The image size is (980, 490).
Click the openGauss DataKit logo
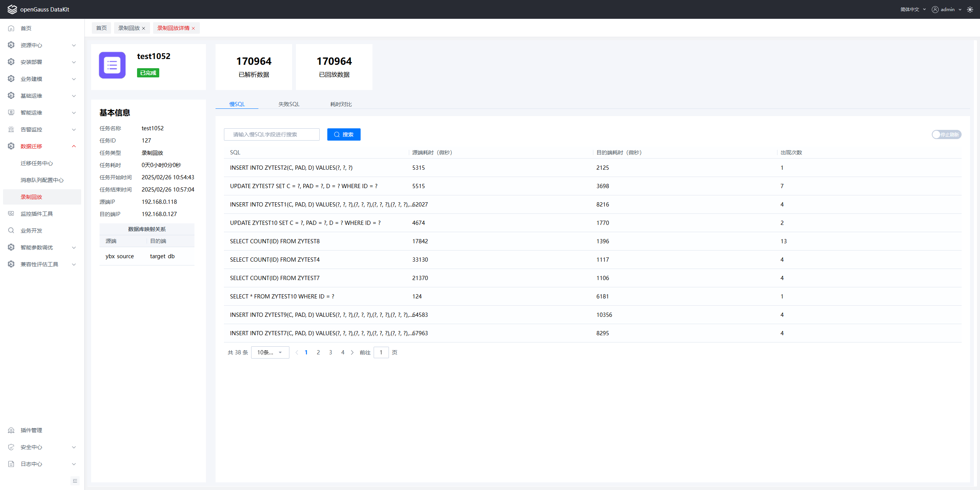12,10
